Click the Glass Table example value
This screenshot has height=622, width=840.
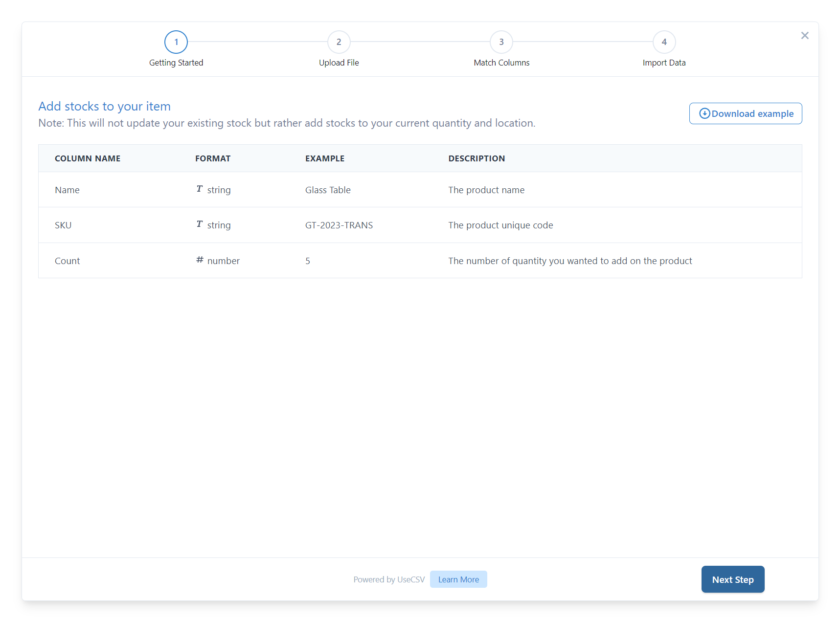[x=328, y=190]
